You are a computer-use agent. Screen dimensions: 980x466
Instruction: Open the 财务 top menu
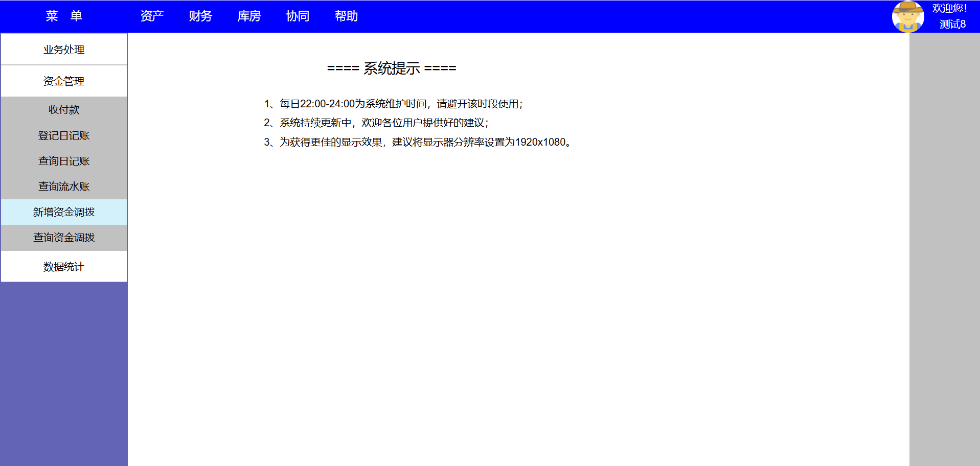(x=200, y=16)
